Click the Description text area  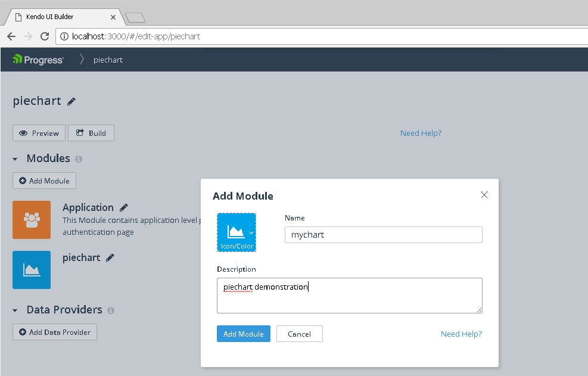click(x=350, y=296)
